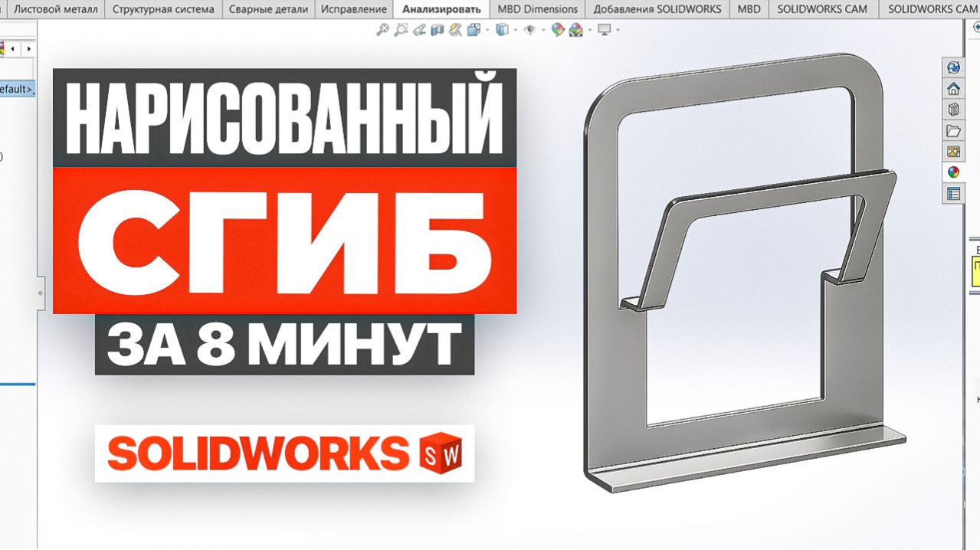Click the Edit Appearance color ball icon

click(x=558, y=30)
